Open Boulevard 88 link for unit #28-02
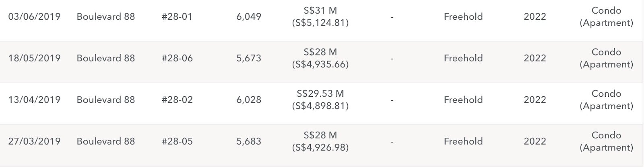 106,100
